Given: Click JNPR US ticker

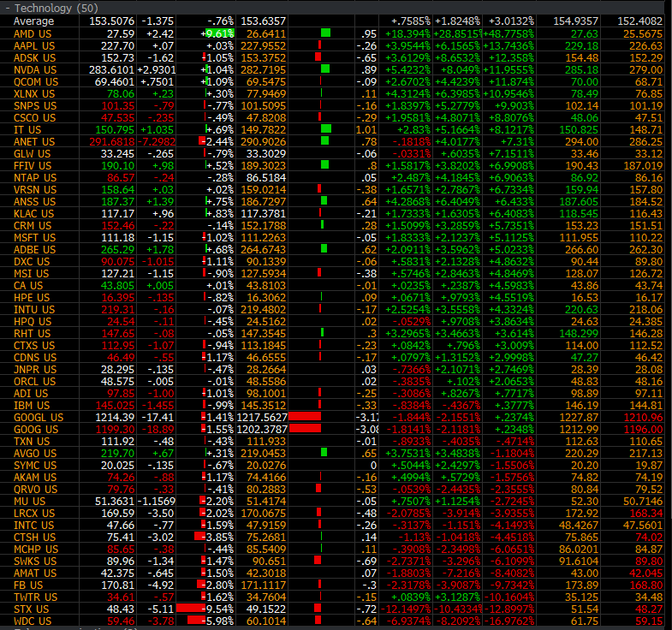Looking at the screenshot, I should click(35, 370).
